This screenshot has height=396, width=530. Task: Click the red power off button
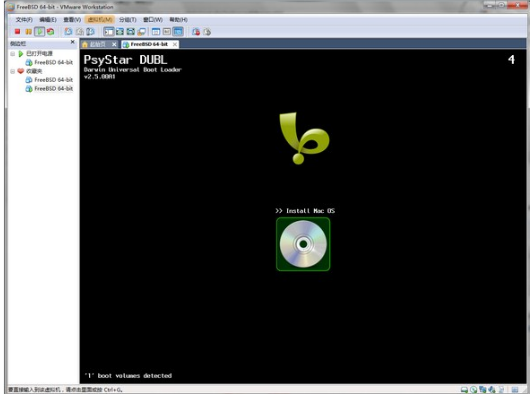(17, 32)
